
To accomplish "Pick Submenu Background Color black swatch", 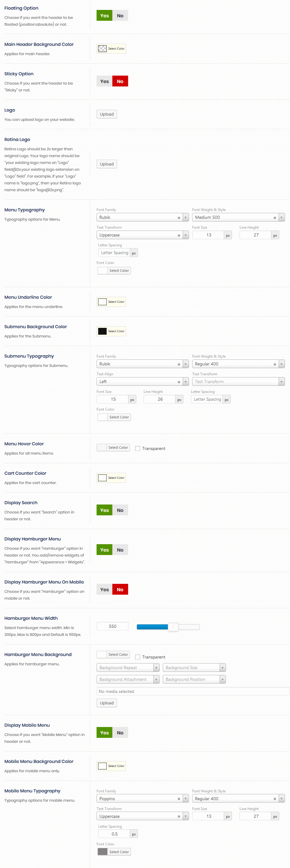I will click(x=102, y=331).
